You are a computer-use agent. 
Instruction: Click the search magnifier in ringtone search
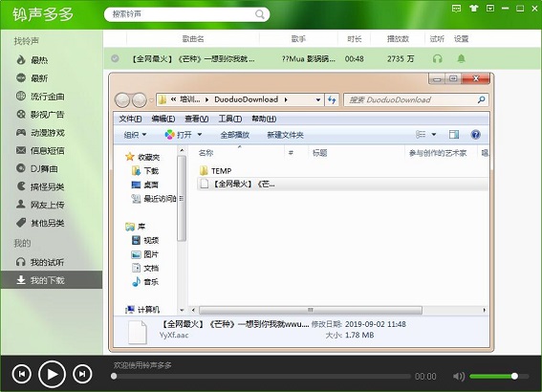(x=260, y=14)
